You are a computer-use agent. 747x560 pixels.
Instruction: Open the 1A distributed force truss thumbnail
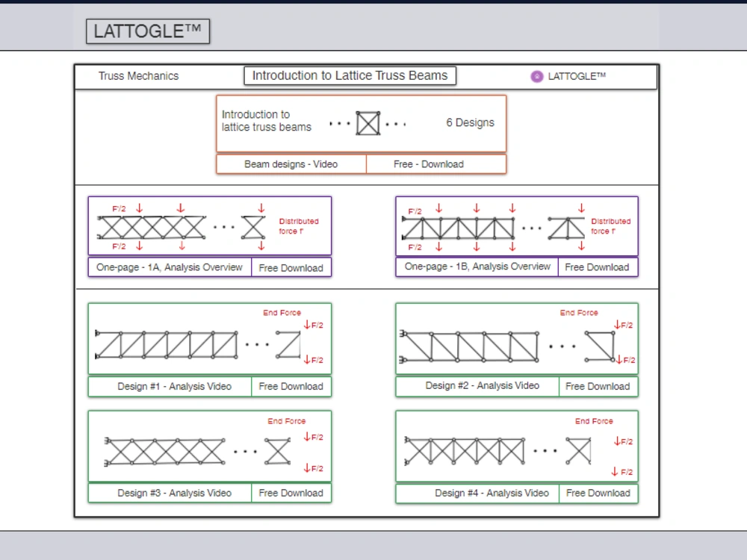tap(210, 225)
